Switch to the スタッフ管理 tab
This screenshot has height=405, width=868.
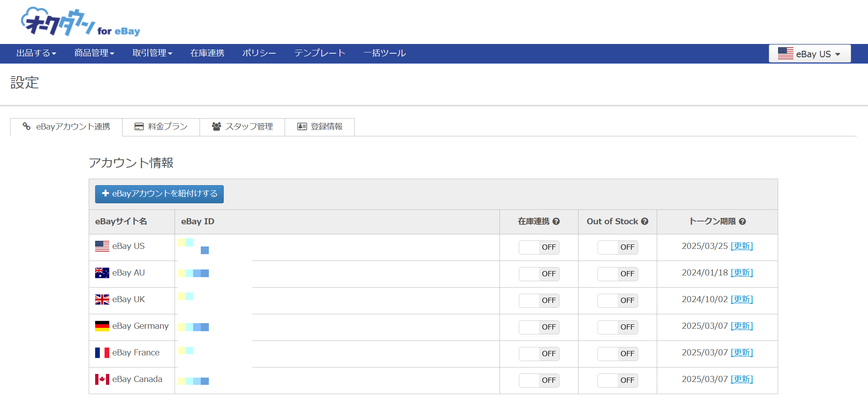(x=242, y=127)
